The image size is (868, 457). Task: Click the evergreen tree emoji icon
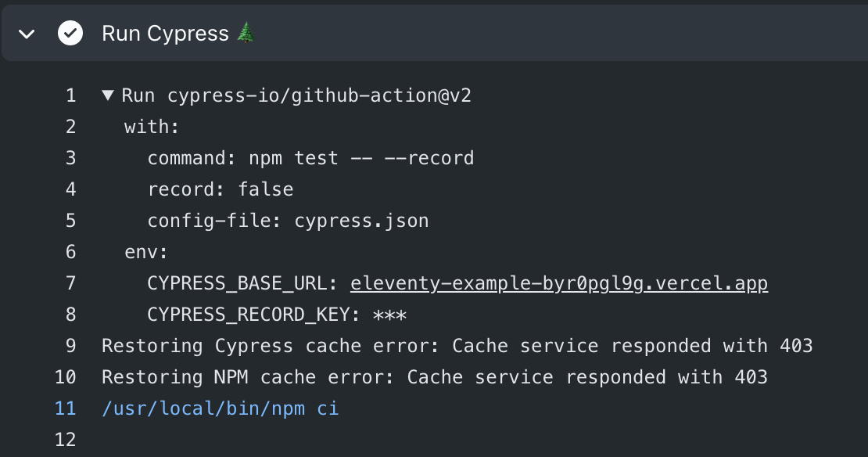[246, 33]
